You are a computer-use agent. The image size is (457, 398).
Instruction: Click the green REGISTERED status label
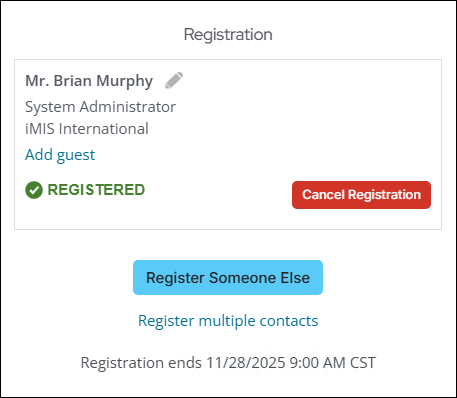(96, 190)
